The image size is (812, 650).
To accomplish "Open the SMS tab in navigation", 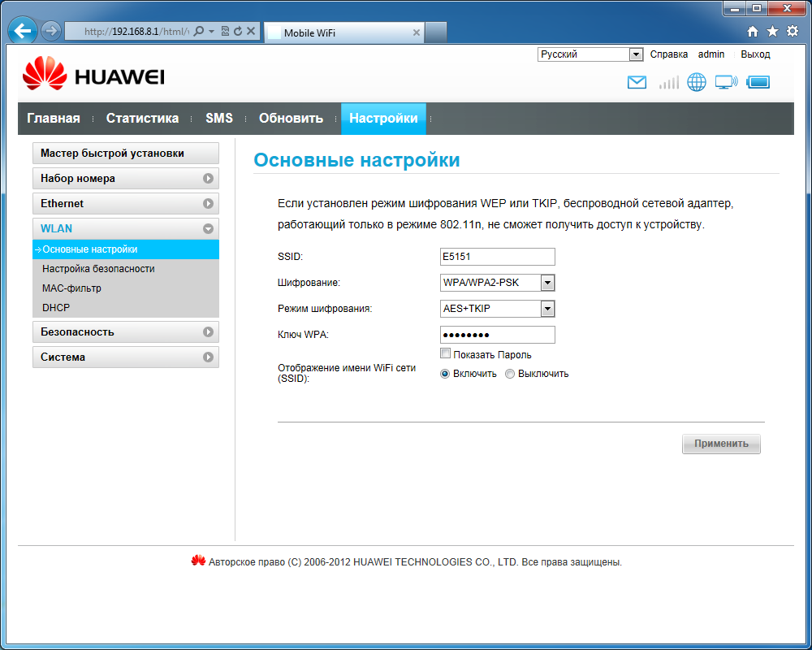I will (x=219, y=118).
